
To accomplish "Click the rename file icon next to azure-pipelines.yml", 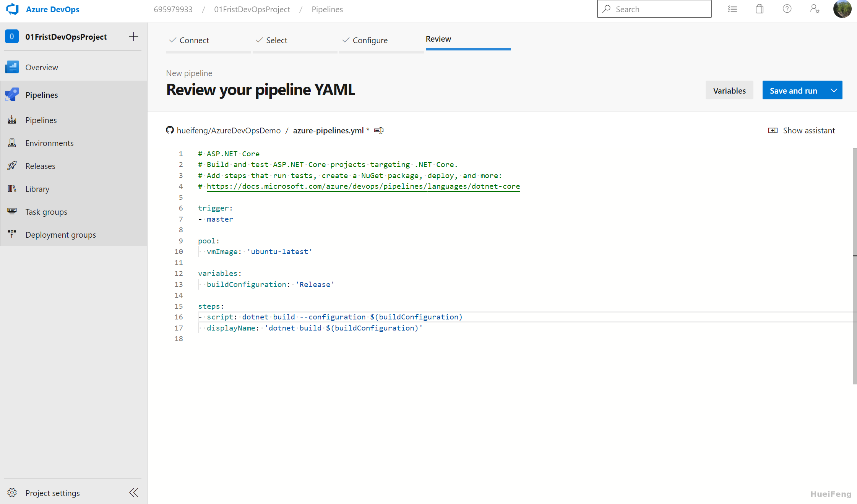I will [x=379, y=130].
